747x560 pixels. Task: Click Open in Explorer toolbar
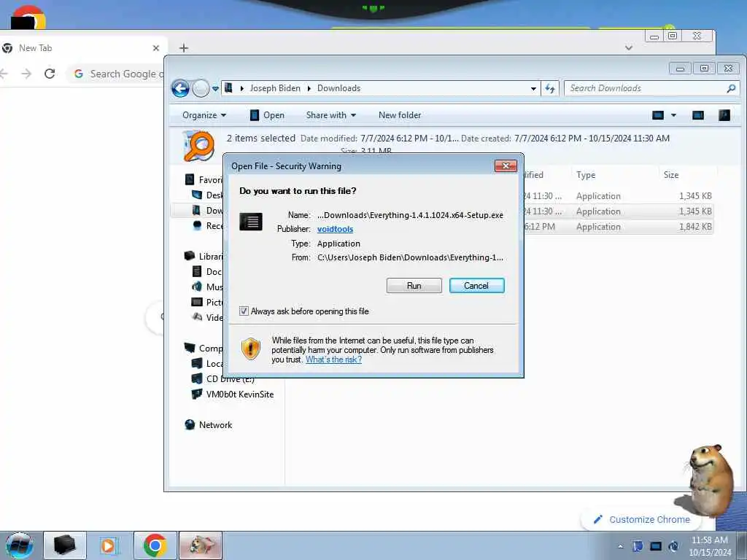click(x=267, y=115)
